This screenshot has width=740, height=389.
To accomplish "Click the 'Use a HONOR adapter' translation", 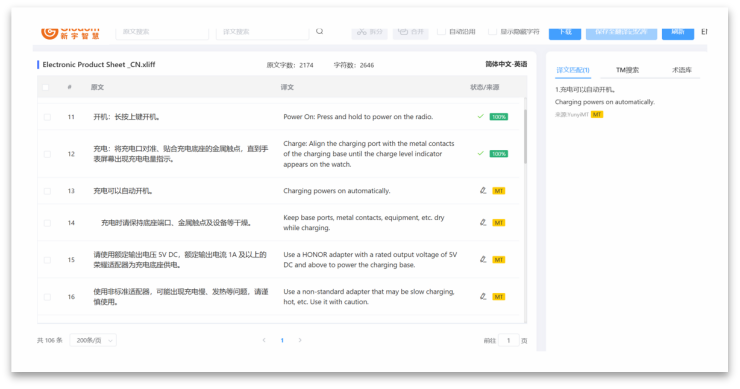I will tap(370, 260).
